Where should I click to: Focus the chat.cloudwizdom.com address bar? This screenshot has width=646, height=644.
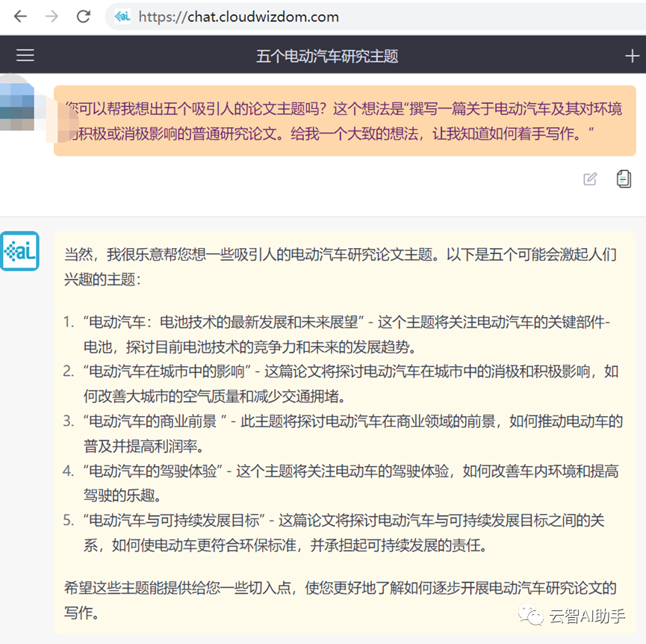coord(375,16)
